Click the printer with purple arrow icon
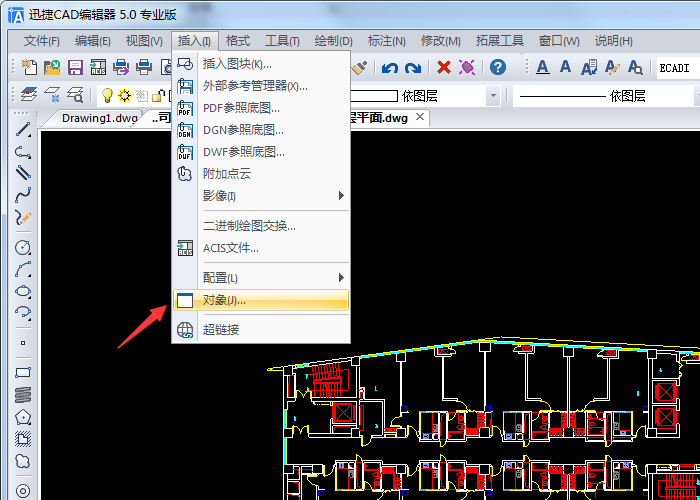Image resolution: width=700 pixels, height=500 pixels. pyautogui.click(x=121, y=67)
